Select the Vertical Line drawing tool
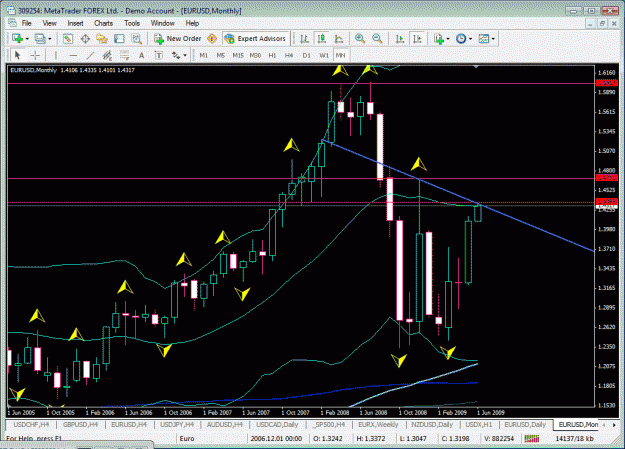625x449 pixels. point(56,55)
